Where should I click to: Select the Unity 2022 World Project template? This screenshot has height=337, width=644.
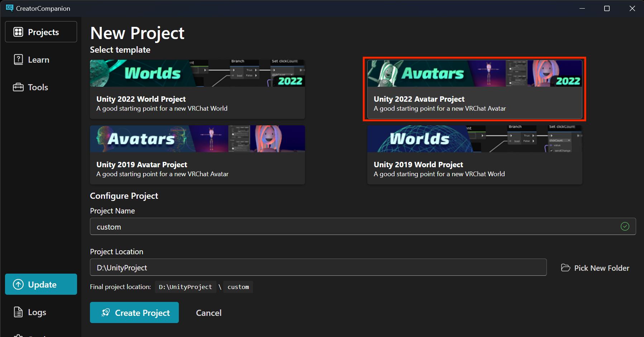(197, 90)
